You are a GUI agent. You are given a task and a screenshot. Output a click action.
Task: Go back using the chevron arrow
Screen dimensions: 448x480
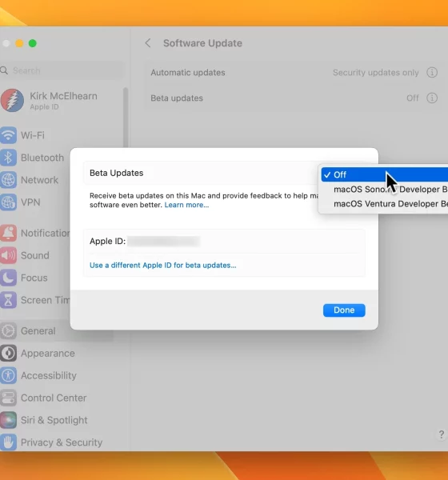tap(148, 43)
